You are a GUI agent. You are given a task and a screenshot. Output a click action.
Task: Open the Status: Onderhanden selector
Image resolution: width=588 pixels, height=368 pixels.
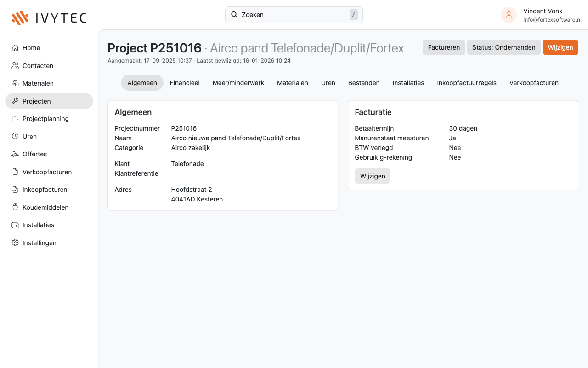pos(503,47)
